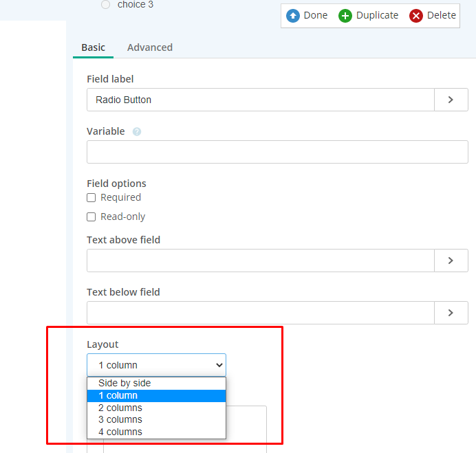476x453 pixels.
Task: Expand the Text below field arrow button
Action: coord(451,313)
